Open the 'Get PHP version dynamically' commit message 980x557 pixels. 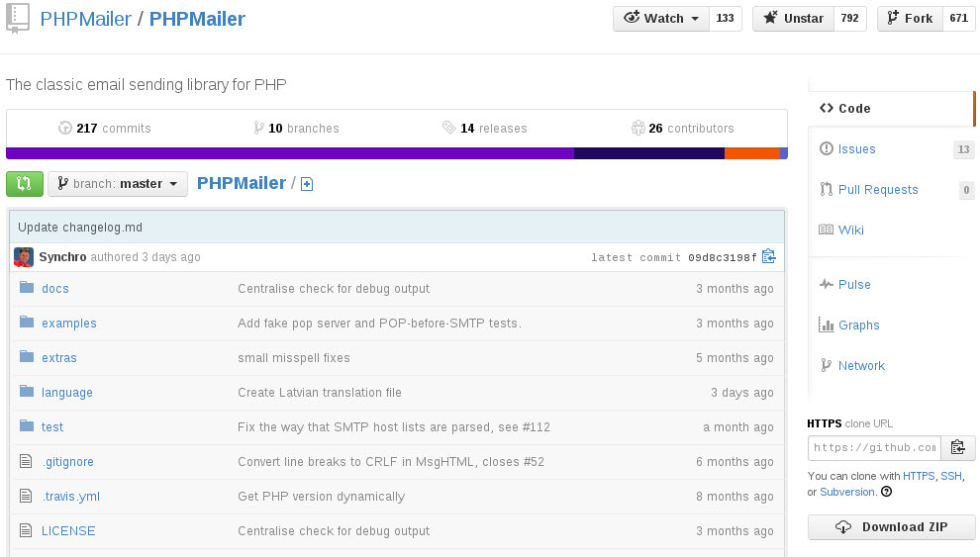coord(322,497)
